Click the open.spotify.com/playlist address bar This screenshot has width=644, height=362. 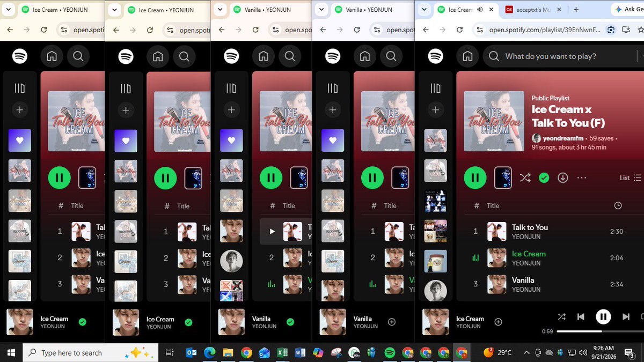[545, 30]
